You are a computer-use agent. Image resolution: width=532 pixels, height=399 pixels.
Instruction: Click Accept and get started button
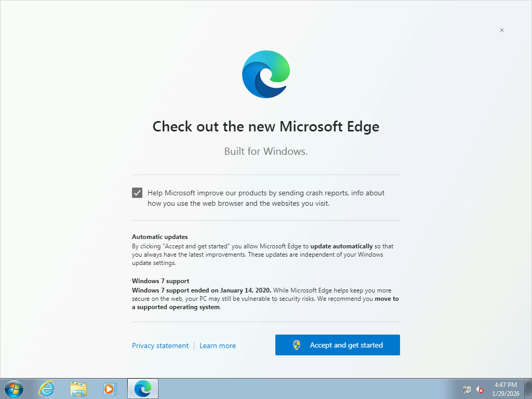pos(338,345)
